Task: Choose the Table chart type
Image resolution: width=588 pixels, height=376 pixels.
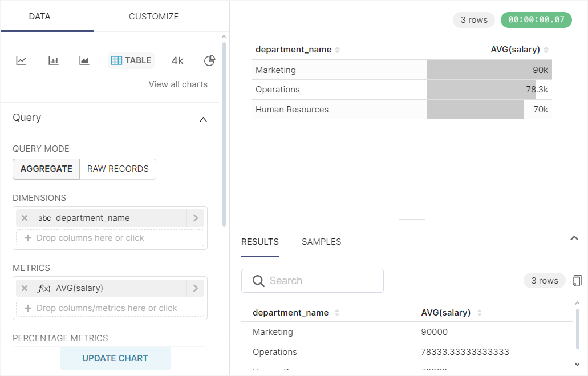Action: [x=131, y=60]
